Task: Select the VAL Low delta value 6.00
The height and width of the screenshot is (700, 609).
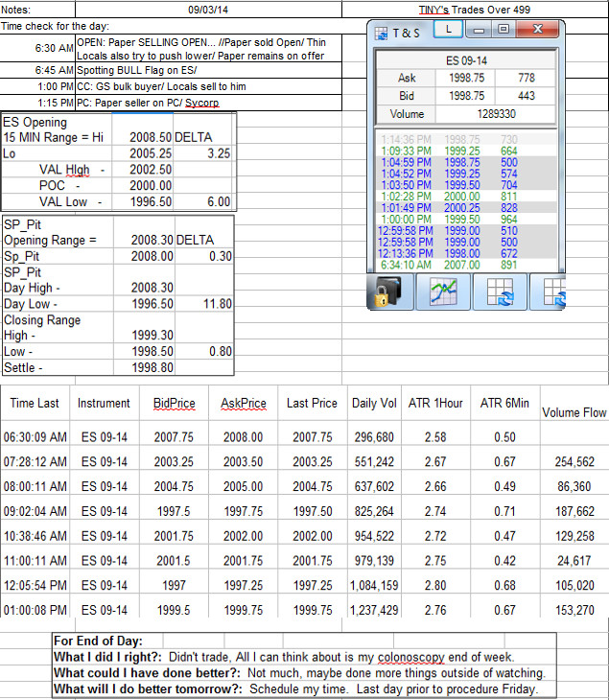Action: pos(202,201)
